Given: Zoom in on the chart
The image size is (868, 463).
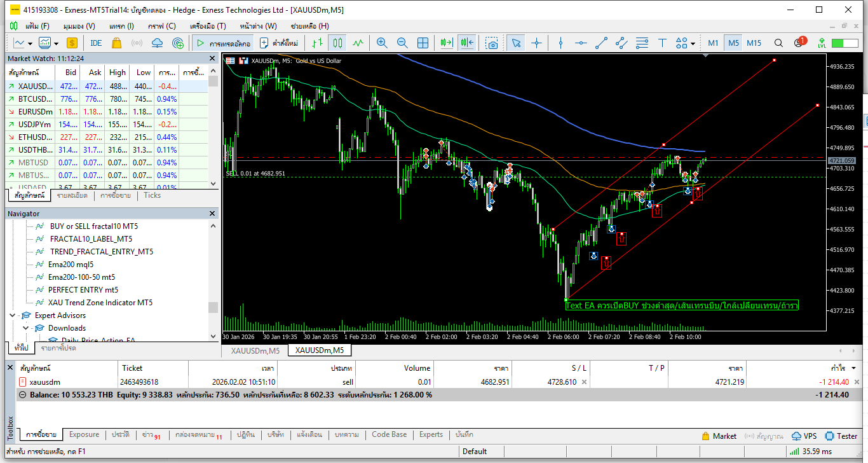Looking at the screenshot, I should (382, 43).
